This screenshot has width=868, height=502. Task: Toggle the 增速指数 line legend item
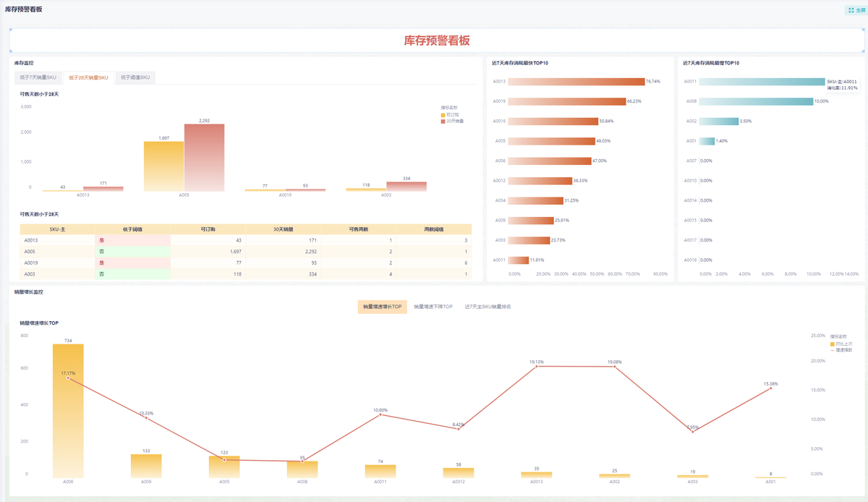click(833, 349)
